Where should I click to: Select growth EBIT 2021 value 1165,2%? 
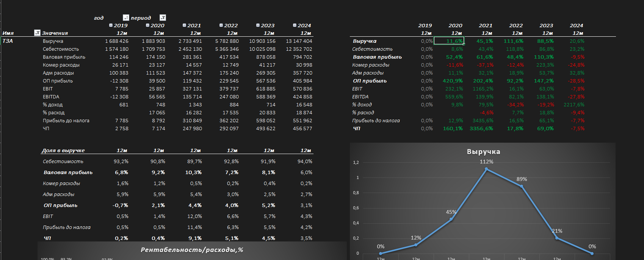(x=483, y=89)
